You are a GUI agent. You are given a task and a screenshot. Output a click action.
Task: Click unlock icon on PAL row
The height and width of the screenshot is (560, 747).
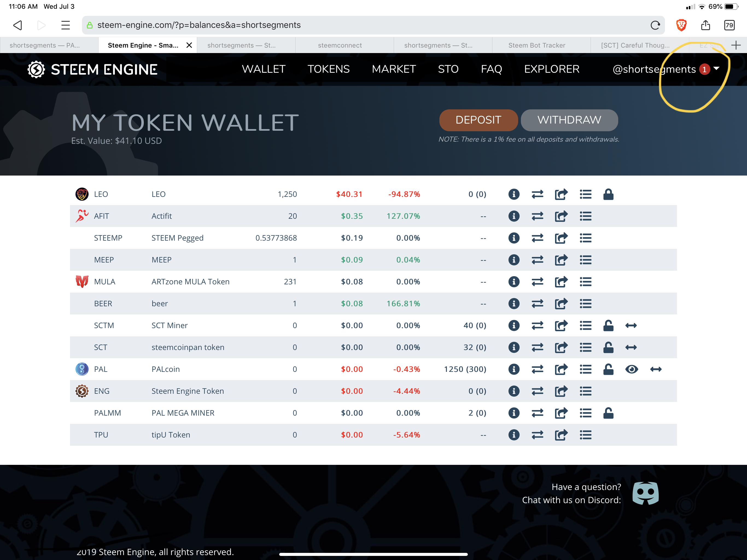(x=608, y=369)
